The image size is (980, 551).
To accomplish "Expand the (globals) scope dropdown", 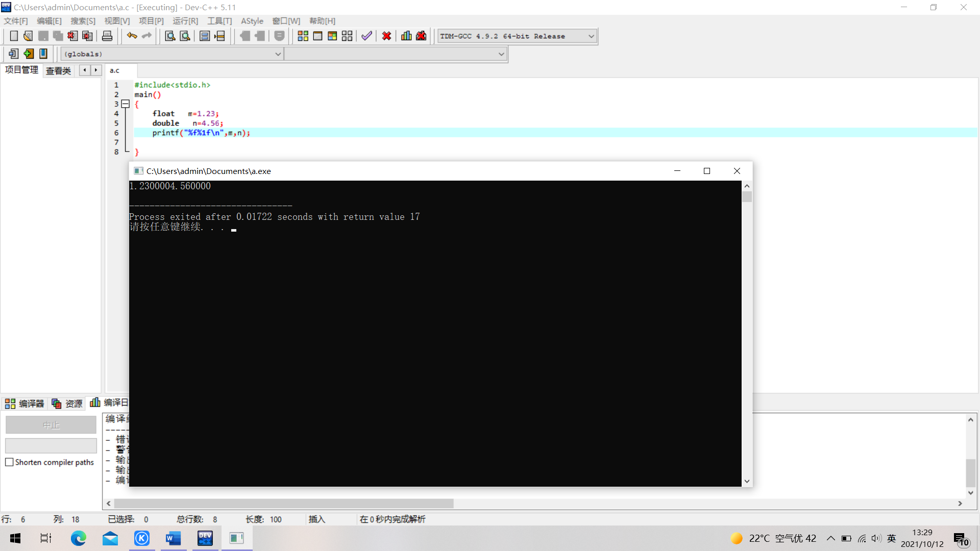I will 278,54.
